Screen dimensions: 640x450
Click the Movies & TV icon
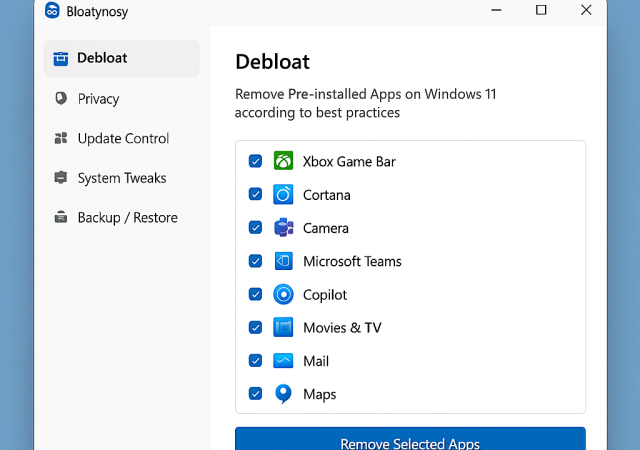(284, 327)
